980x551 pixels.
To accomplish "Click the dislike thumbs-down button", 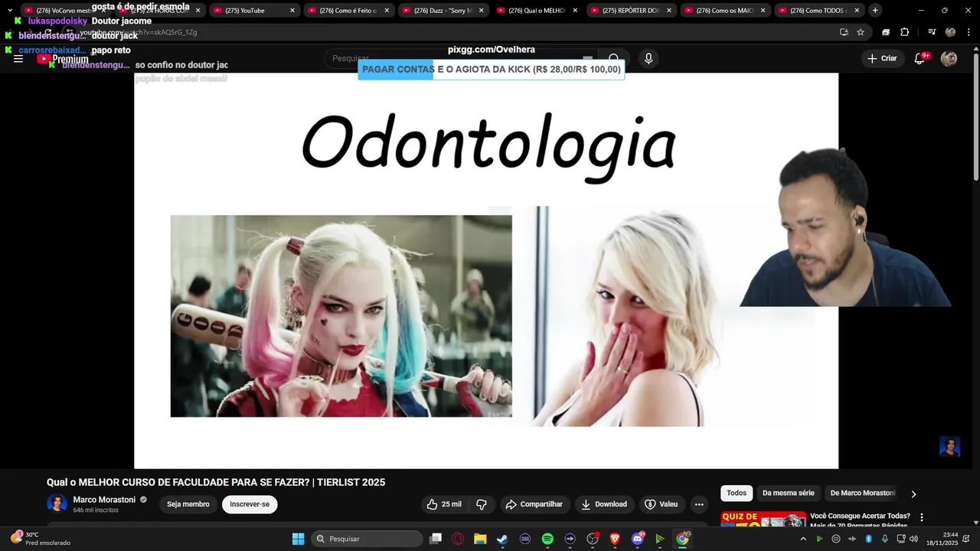I will click(x=482, y=504).
